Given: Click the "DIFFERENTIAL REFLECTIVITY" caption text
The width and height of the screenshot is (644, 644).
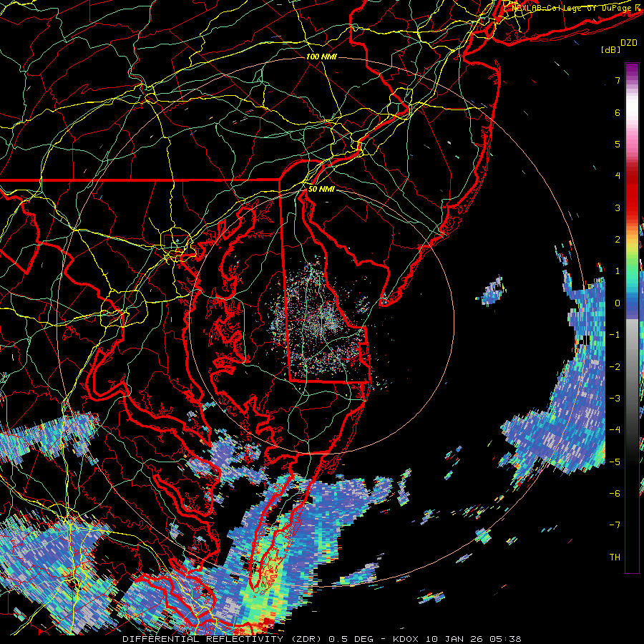Looking at the screenshot, I should (203, 639).
